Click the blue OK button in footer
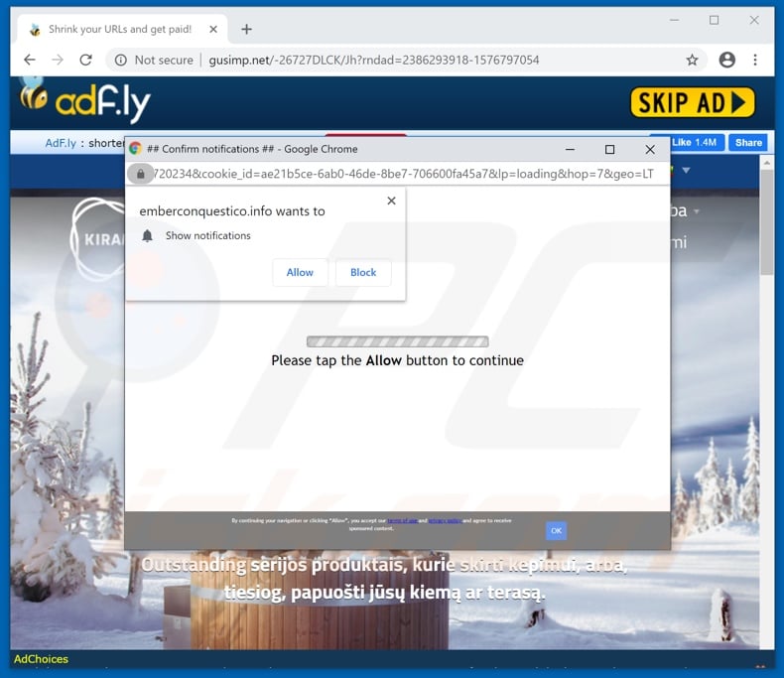Screen dimensions: 784x678 556,530
